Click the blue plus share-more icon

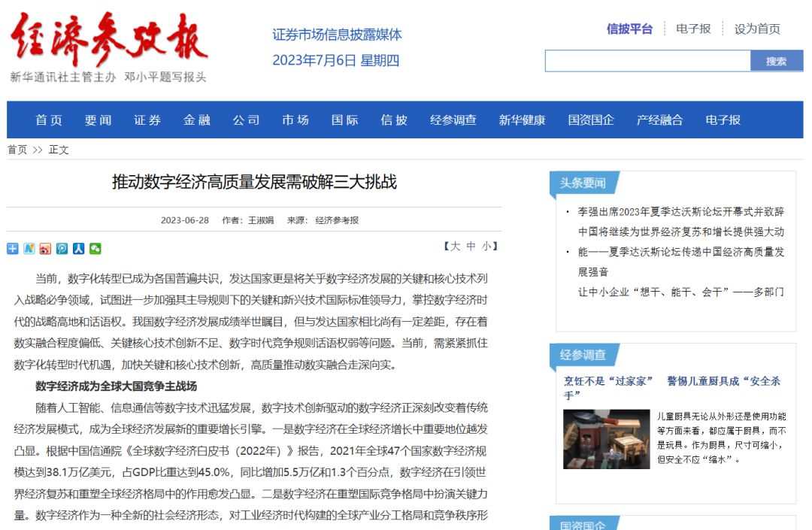[13, 249]
